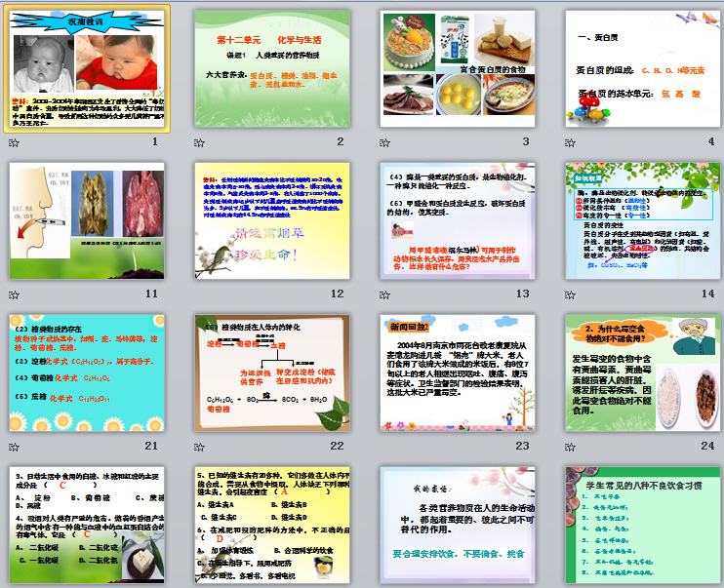Open slide 23 with the 新闻回放 news heading

(x=458, y=372)
